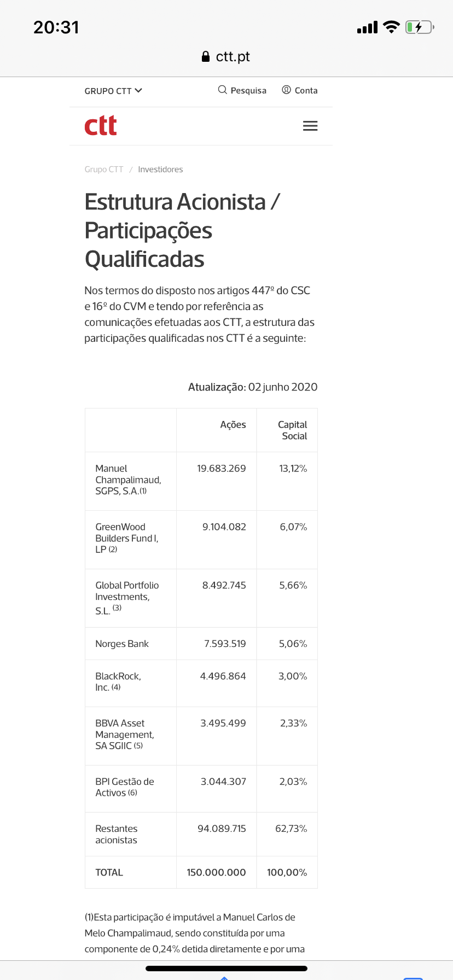This screenshot has width=453, height=980.
Task: Click the magnifying glass search icon
Action: (x=222, y=90)
